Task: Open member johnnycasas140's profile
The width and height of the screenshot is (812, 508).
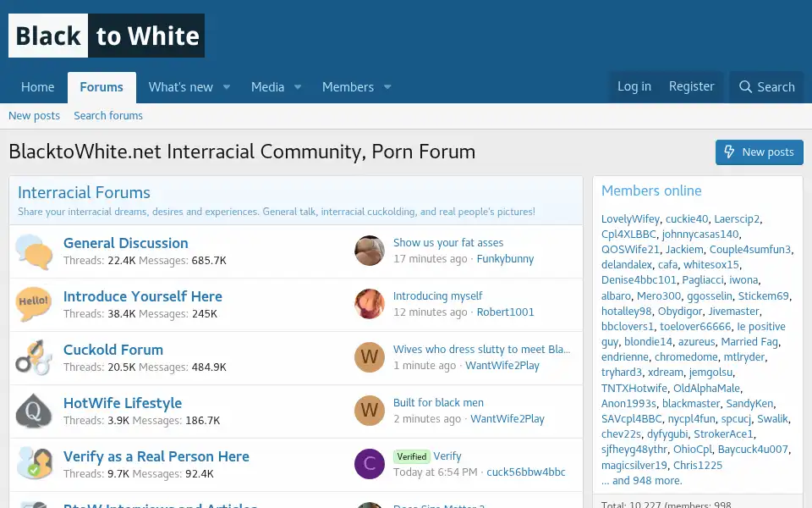Action: coord(700,235)
